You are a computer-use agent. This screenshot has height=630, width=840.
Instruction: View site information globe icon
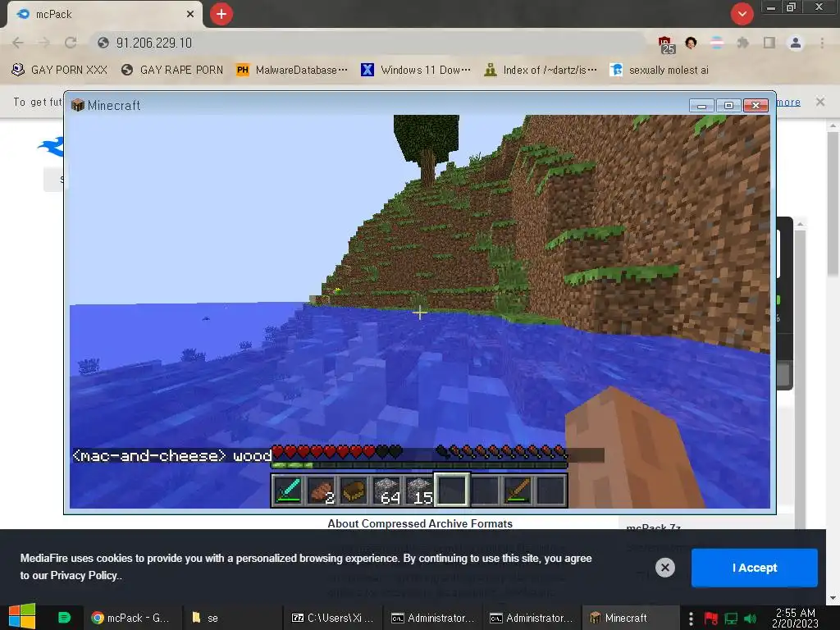tap(103, 43)
